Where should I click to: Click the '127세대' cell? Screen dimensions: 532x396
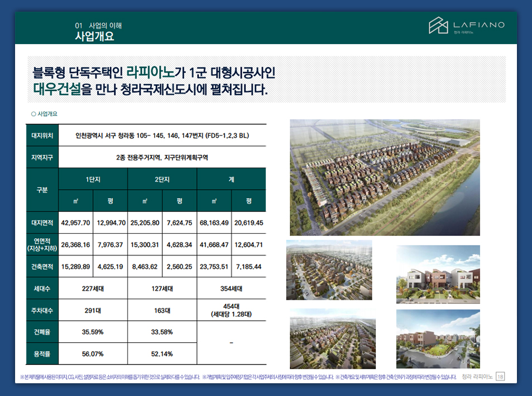coord(162,288)
